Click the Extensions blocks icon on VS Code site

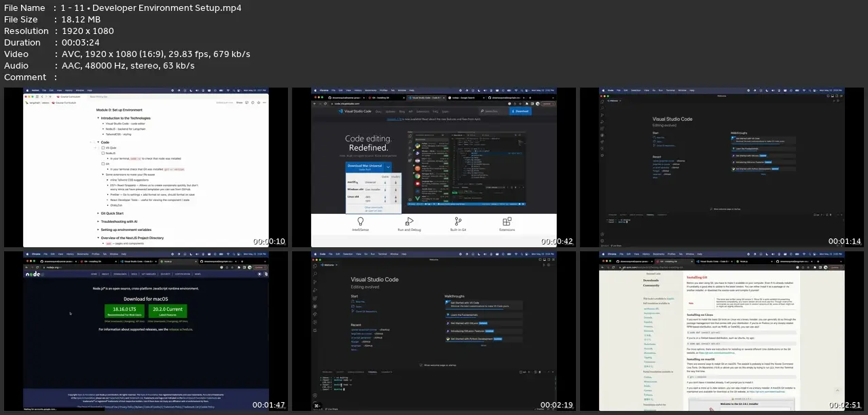[x=507, y=221]
